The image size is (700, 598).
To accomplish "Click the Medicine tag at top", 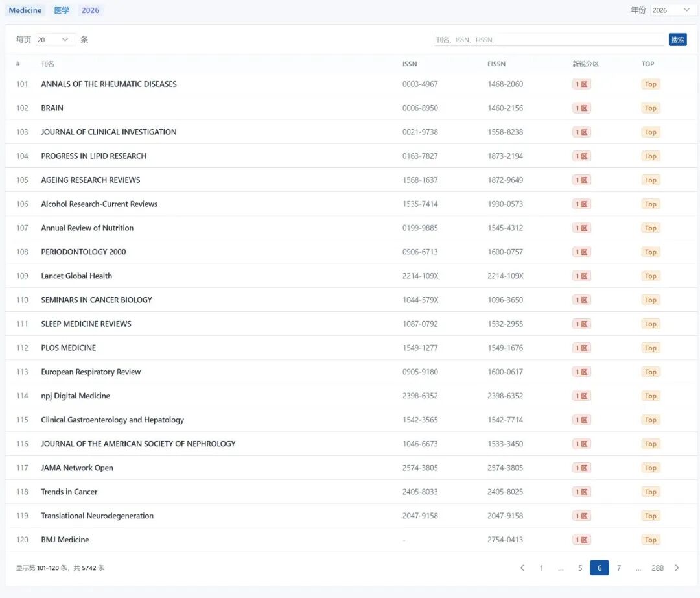I will tap(25, 10).
